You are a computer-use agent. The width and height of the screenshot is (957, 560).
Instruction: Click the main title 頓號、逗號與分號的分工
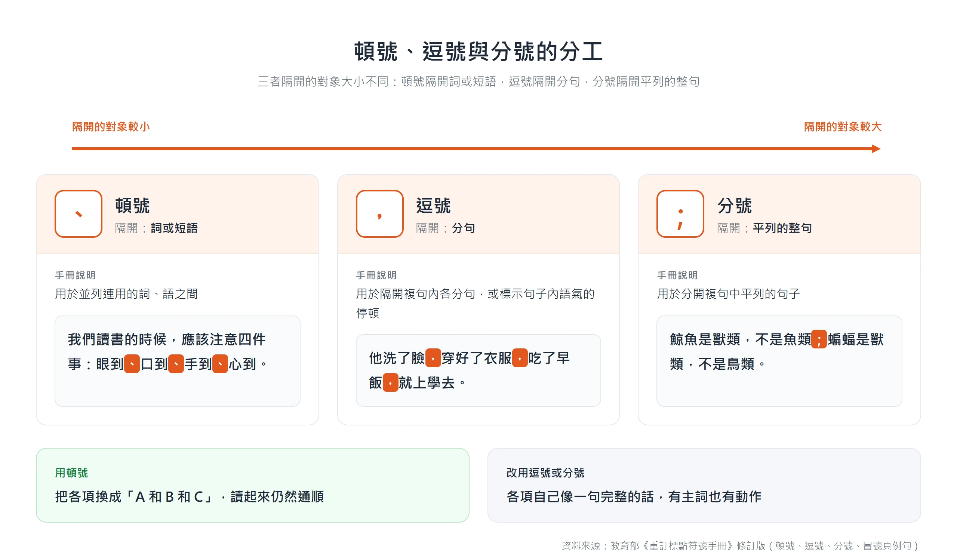click(x=478, y=52)
